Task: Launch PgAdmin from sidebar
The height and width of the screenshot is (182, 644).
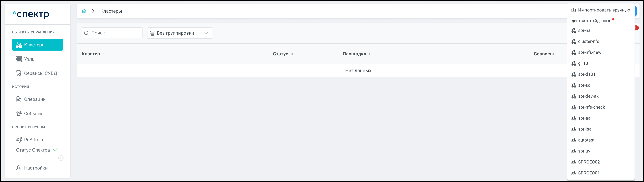Action: [33, 140]
